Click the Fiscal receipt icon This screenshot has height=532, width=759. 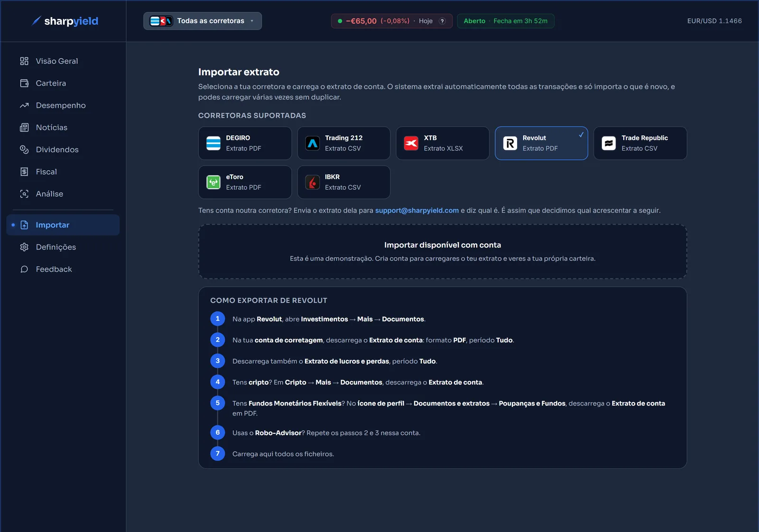click(24, 172)
